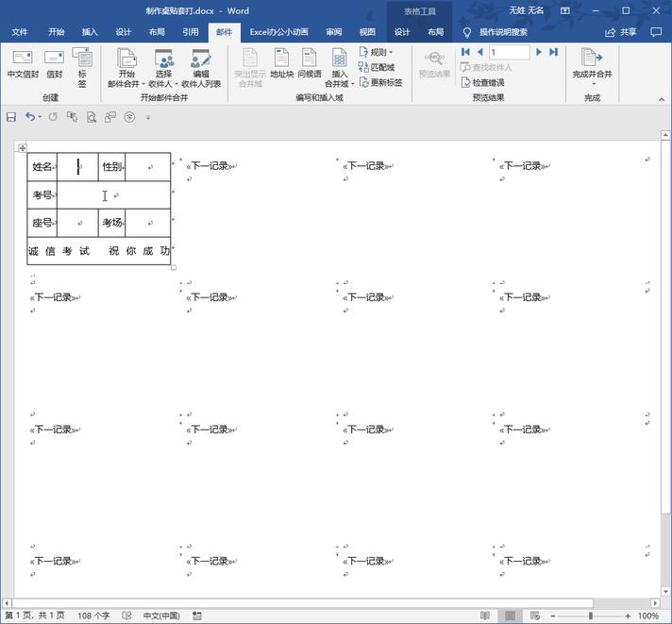The image size is (672, 624).
Task: Open the Excel办公小动画 tab
Action: pyautogui.click(x=278, y=32)
